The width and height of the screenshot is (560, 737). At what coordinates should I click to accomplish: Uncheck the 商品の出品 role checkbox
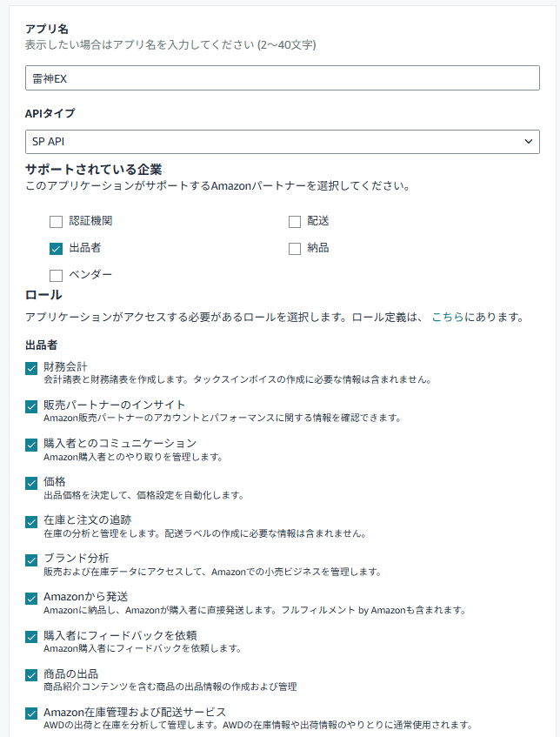click(31, 675)
